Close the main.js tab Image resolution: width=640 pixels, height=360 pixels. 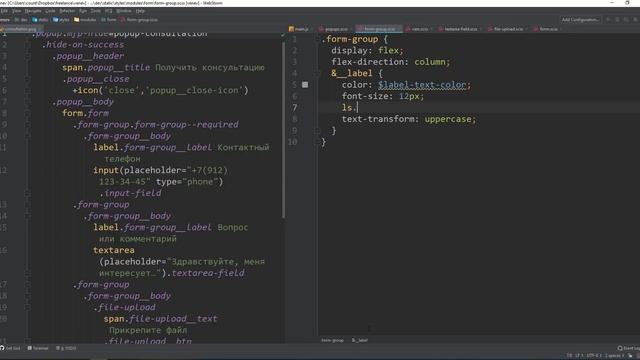312,29
